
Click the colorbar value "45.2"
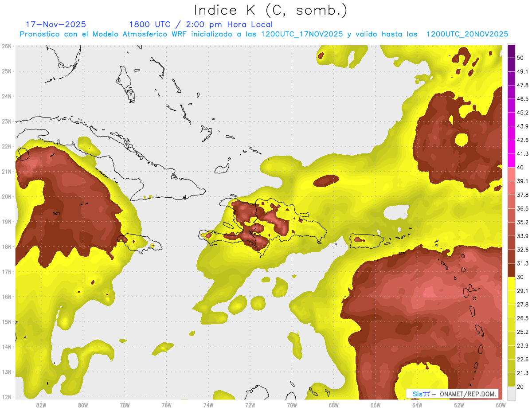click(x=522, y=113)
